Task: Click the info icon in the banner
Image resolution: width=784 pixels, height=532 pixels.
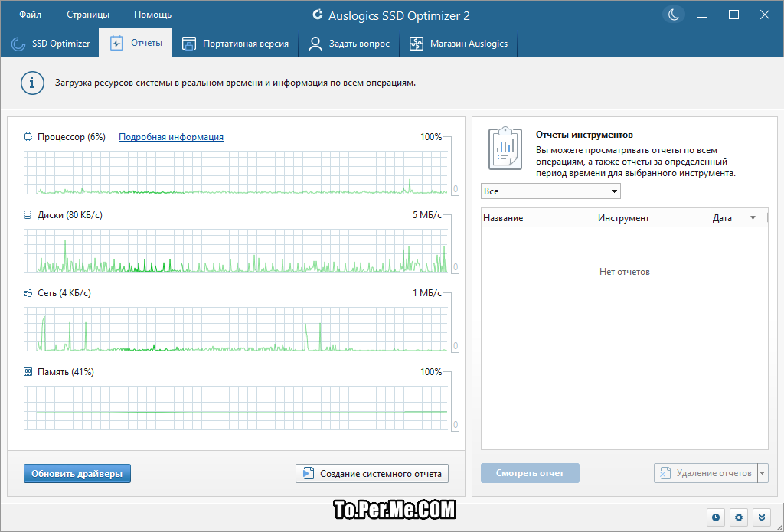Action: (x=32, y=83)
